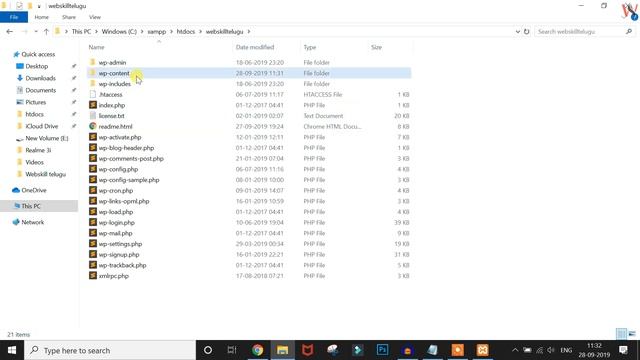Open the Share ribbon tab
The height and width of the screenshot is (360, 640).
(69, 17)
